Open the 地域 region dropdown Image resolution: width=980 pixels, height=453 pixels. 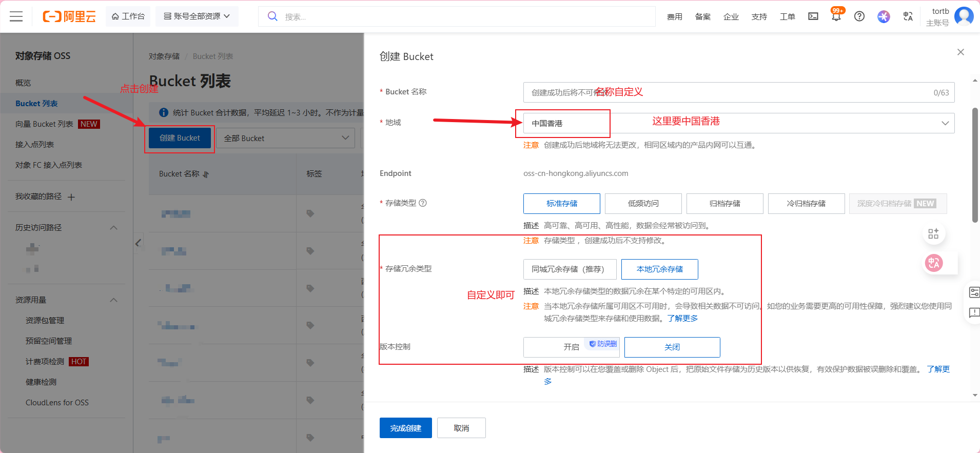coord(739,123)
